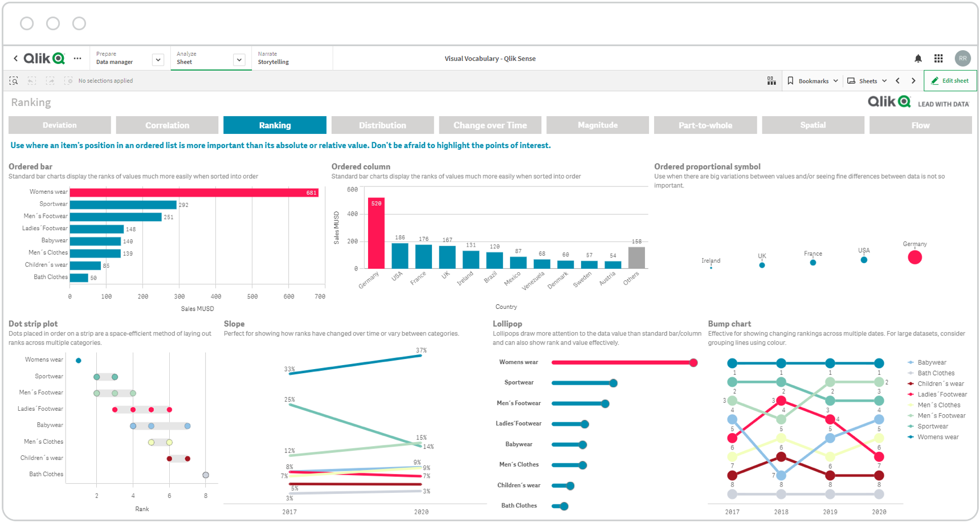
Task: Click the Bump chart title
Action: 729,324
